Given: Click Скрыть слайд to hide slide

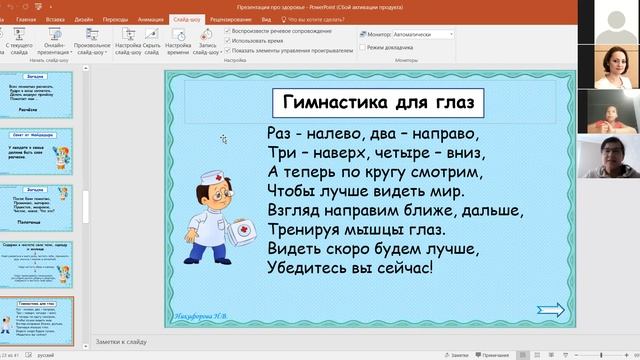Looking at the screenshot, I should (151, 41).
